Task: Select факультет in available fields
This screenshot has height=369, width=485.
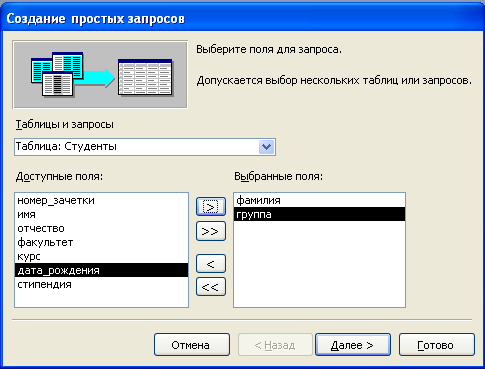Action: (x=101, y=242)
